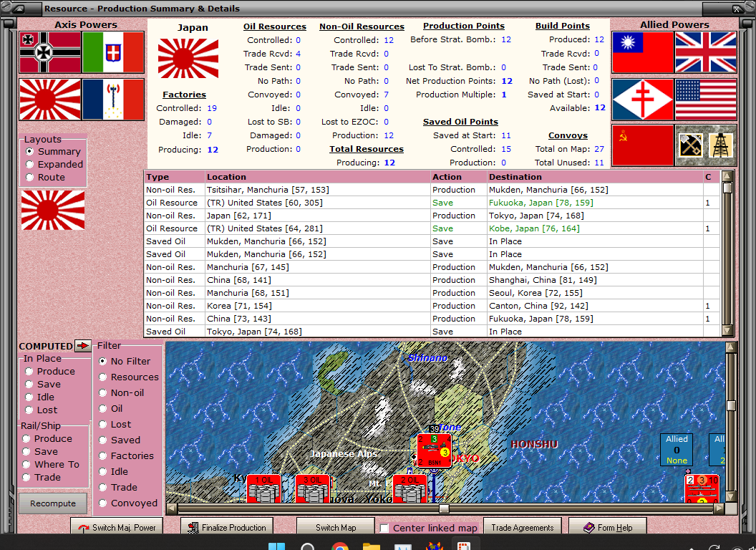756x550 pixels.
Task: Select the Expanded layout
Action: [x=29, y=165]
